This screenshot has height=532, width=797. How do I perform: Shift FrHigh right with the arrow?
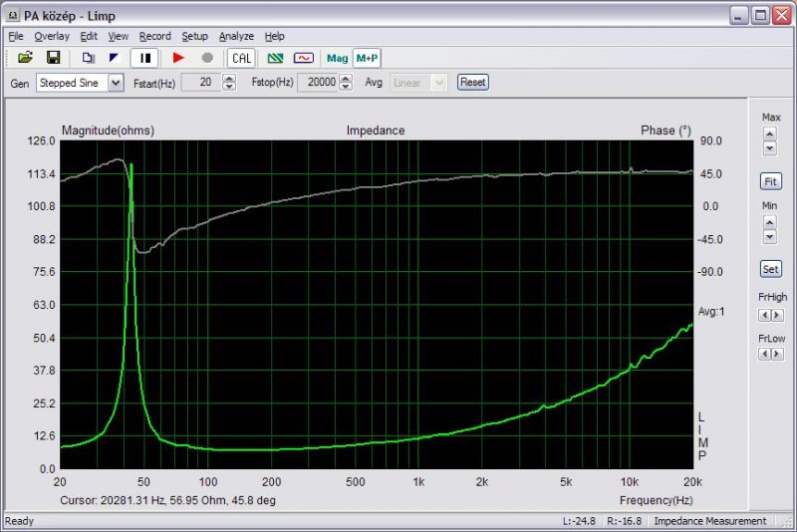click(x=777, y=316)
